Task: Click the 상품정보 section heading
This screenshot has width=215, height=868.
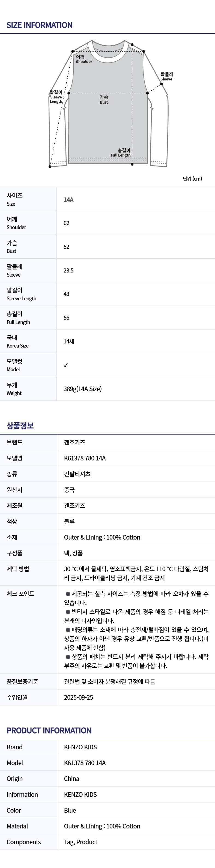Action: (20, 426)
